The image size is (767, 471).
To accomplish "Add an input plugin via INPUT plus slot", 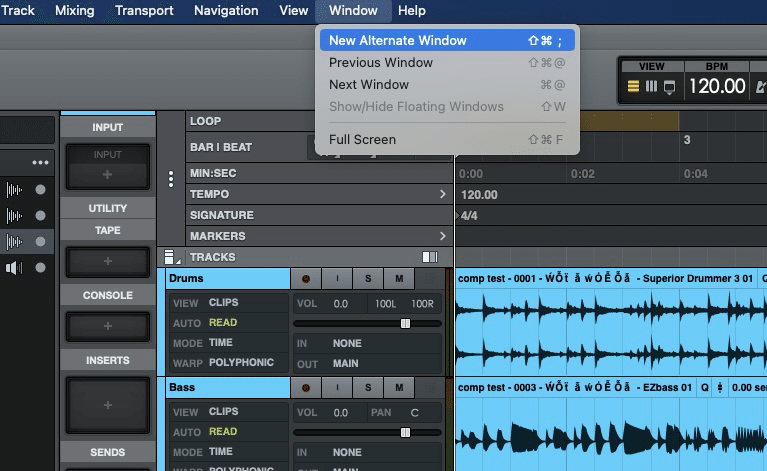I will [108, 175].
